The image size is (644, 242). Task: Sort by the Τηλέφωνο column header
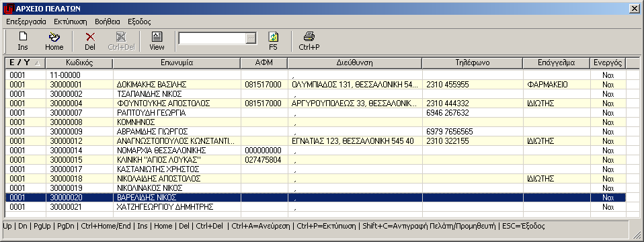(x=473, y=63)
